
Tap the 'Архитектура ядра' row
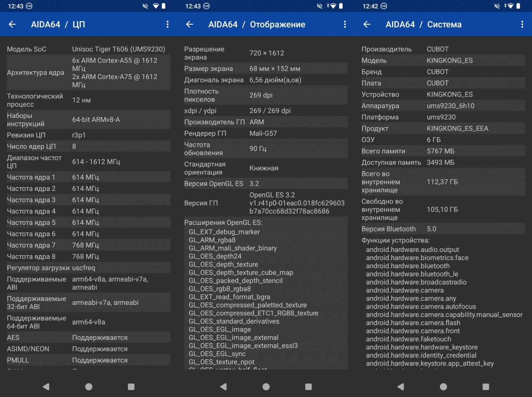click(x=88, y=72)
